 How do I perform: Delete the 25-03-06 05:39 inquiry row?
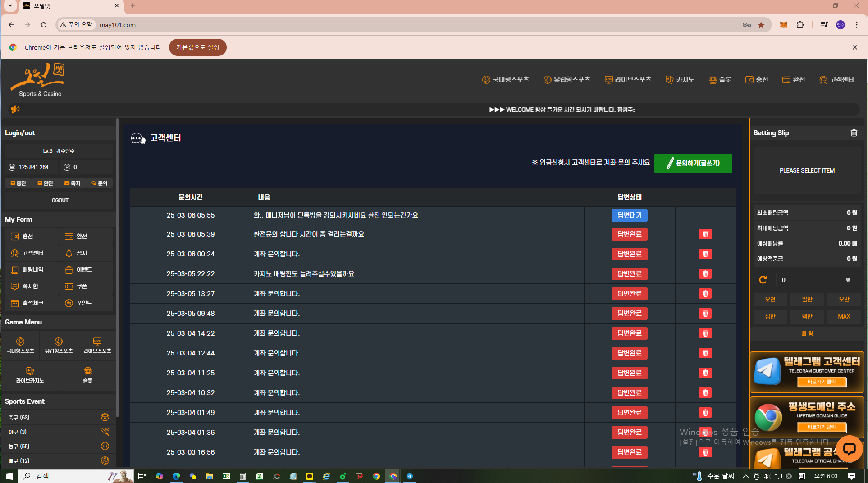tap(705, 234)
